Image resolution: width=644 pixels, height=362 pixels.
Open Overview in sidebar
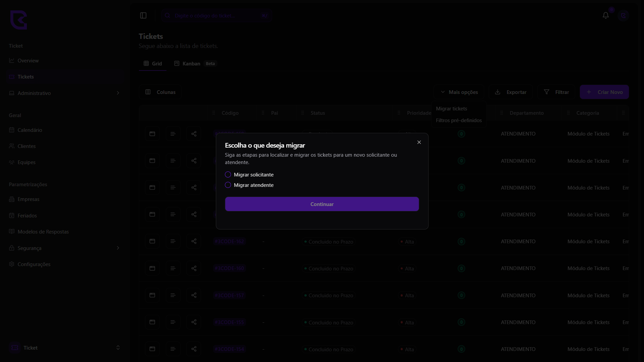(x=28, y=60)
